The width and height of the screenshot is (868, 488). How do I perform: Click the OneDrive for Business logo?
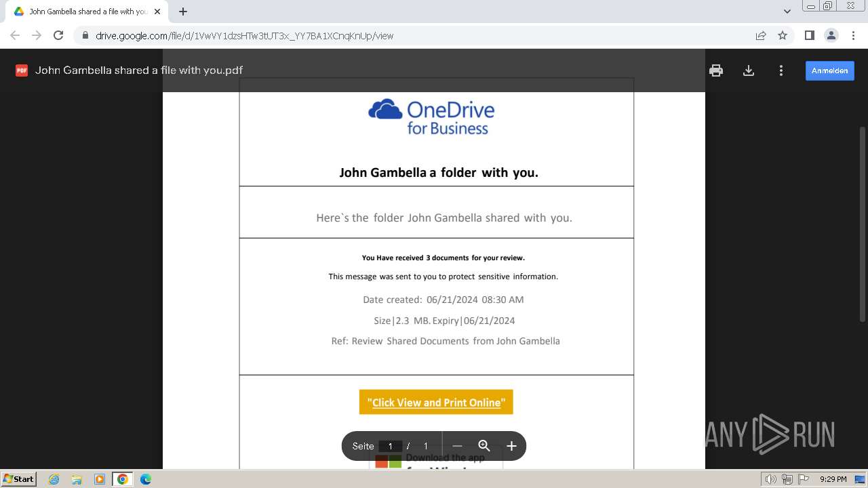[431, 117]
